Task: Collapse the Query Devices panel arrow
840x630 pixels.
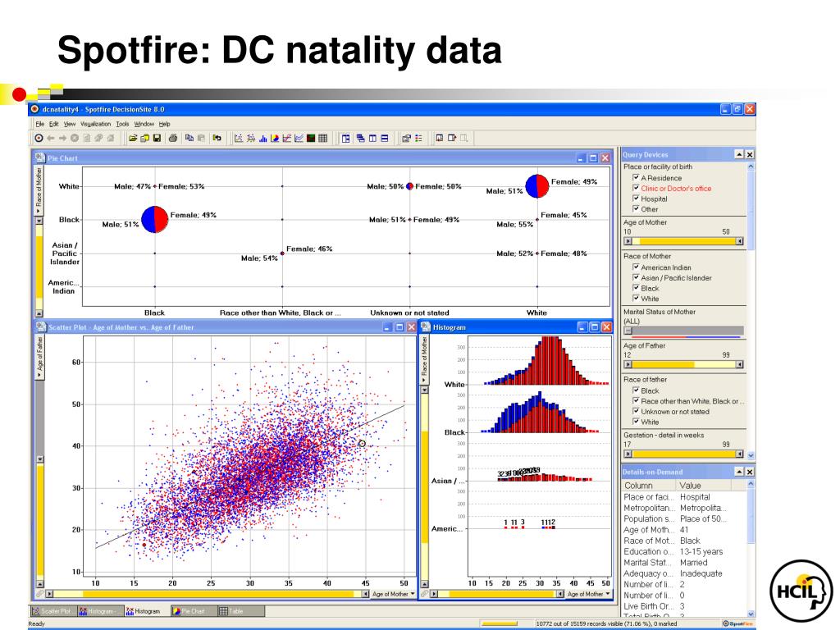Action: click(739, 154)
